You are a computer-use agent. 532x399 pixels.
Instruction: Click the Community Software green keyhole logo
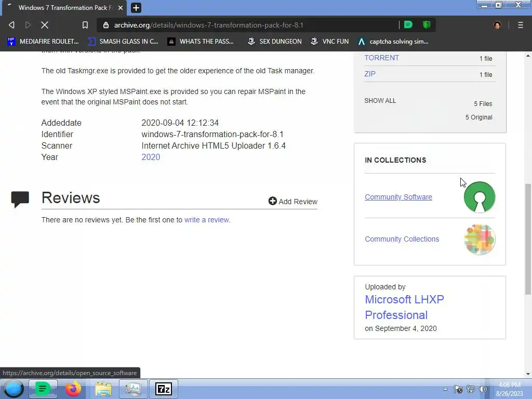tap(480, 197)
